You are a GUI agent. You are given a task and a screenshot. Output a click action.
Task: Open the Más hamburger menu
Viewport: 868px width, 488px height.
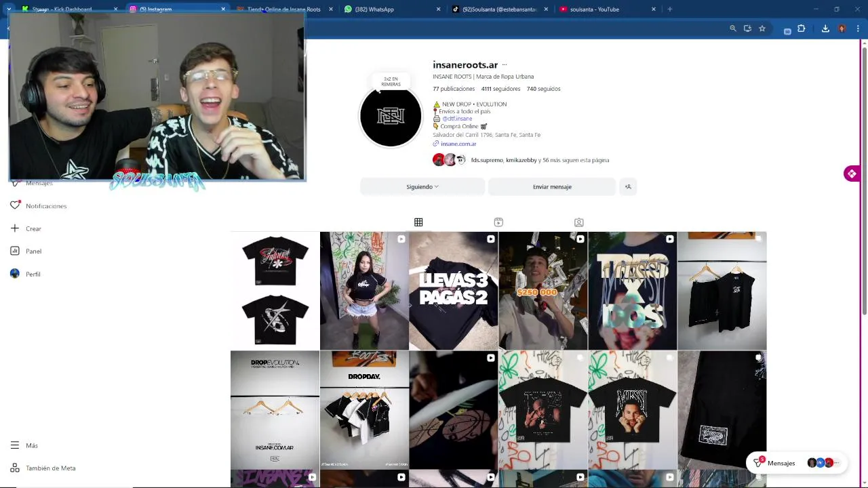[24, 445]
